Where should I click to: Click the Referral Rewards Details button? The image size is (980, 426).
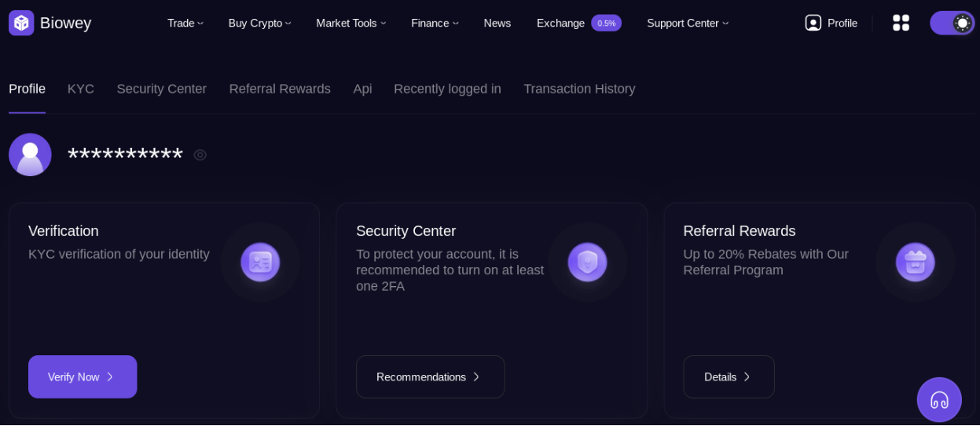click(x=729, y=376)
